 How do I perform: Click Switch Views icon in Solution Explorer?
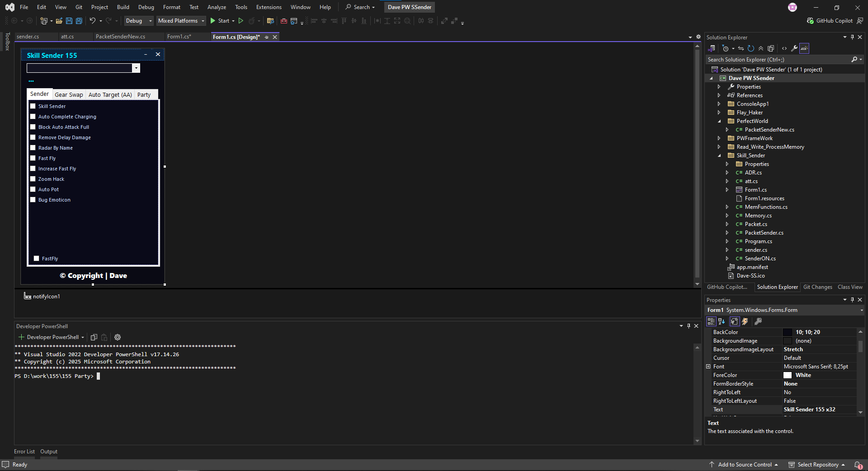(712, 48)
